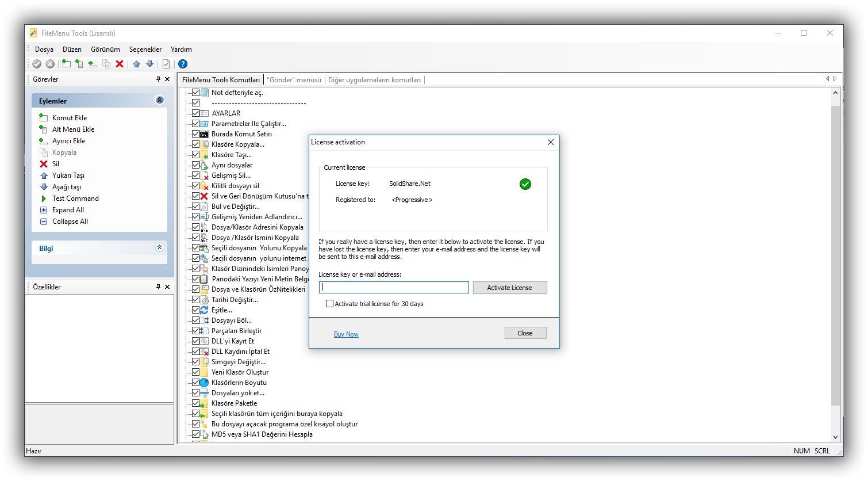The width and height of the screenshot is (868, 481).
Task: Click the scrollbar down arrow of the command list
Action: [x=836, y=437]
